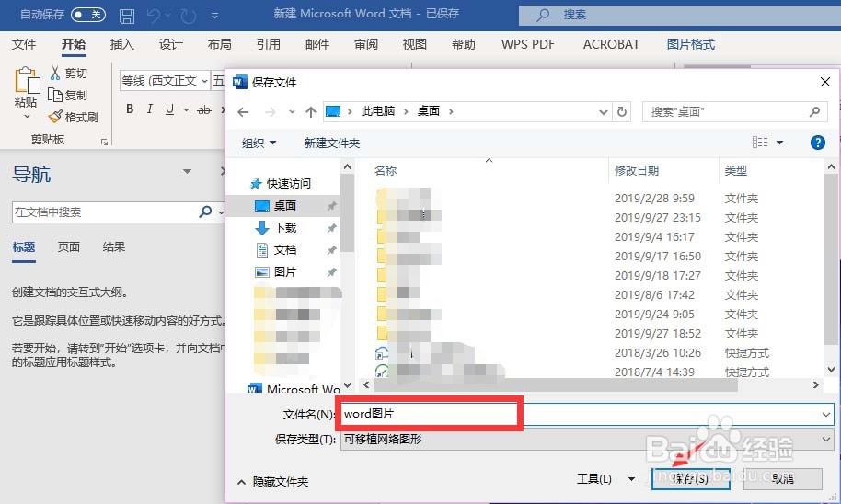Expand the 粘贴 options arrow
Viewport: 841px width, 504px height.
[x=27, y=117]
